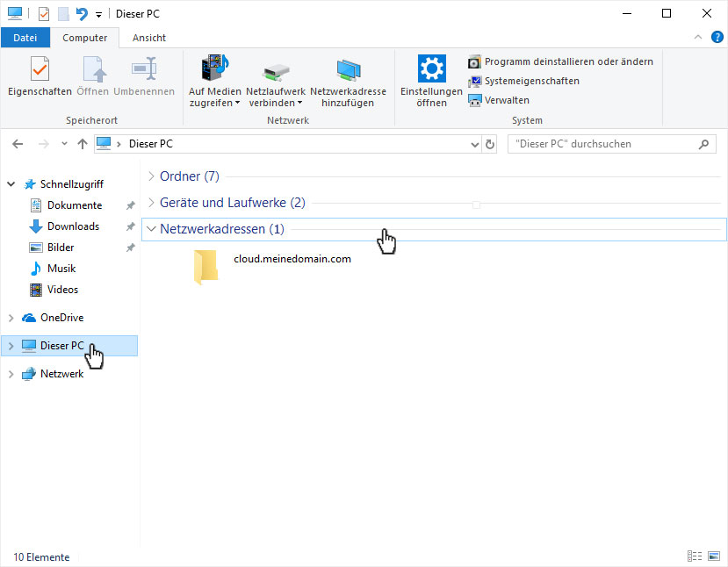Screen dimensions: 728x567
Task: Select the cloud.meinedomain.com folder
Action: coord(272,266)
